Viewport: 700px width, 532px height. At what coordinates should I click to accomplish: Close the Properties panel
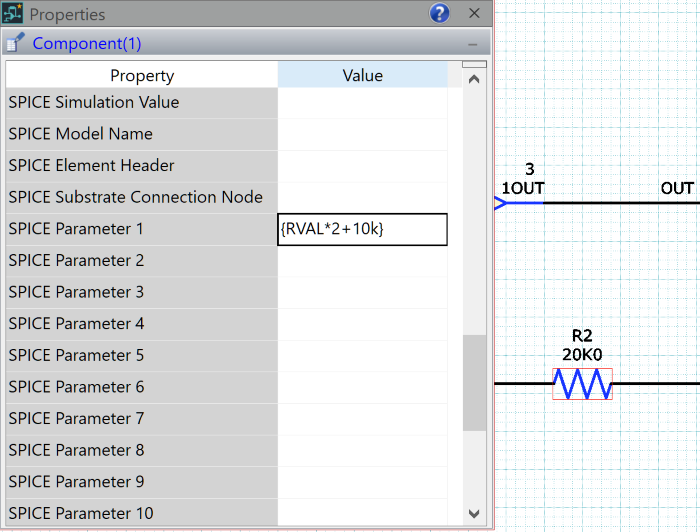(474, 13)
